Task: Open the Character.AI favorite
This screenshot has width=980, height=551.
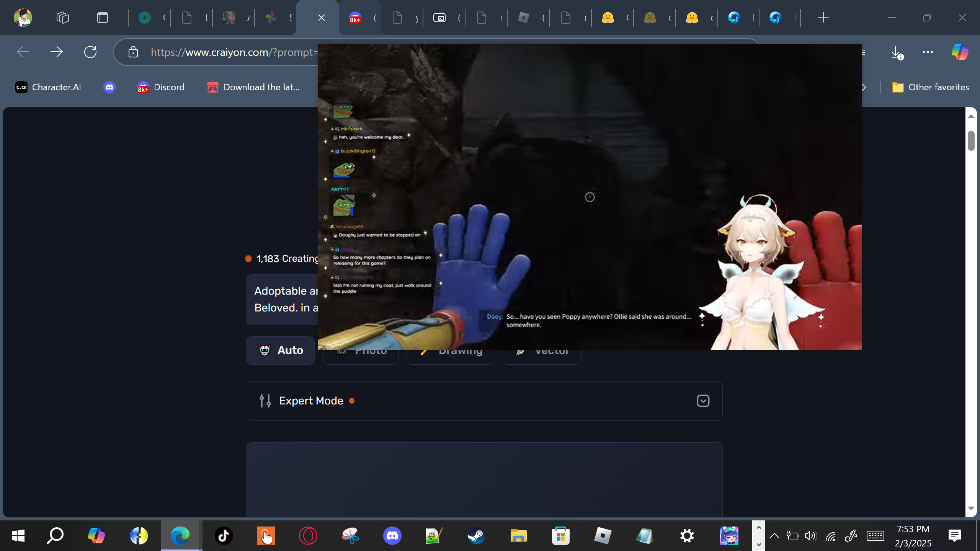Action: (48, 87)
